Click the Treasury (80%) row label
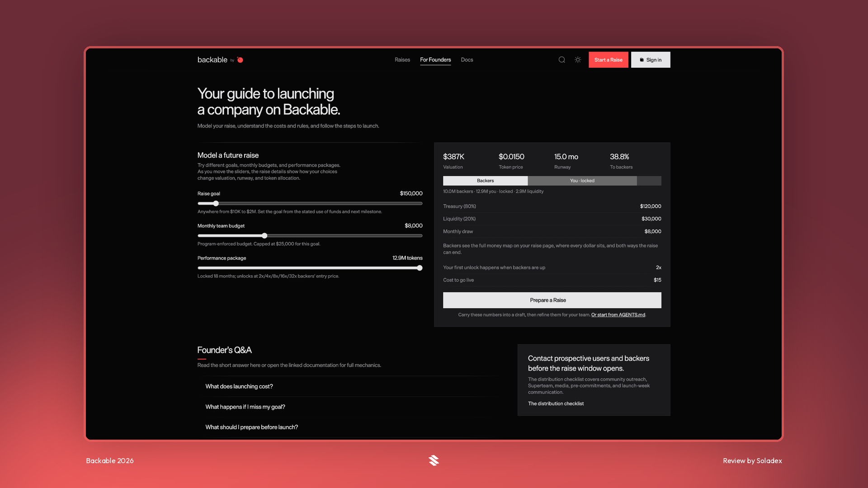The image size is (868, 488). (x=459, y=206)
